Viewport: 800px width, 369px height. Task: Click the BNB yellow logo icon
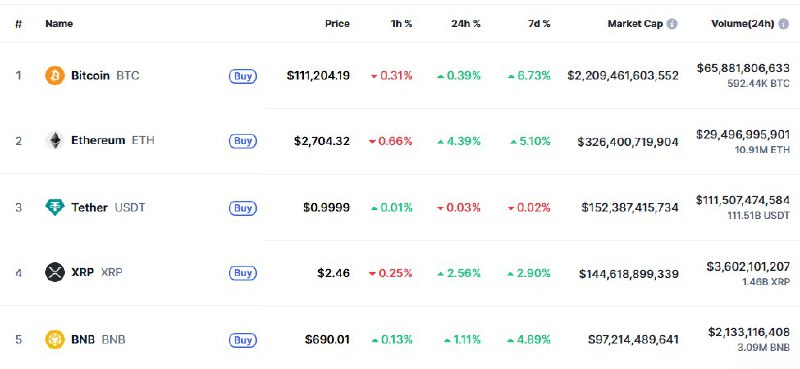click(x=55, y=339)
